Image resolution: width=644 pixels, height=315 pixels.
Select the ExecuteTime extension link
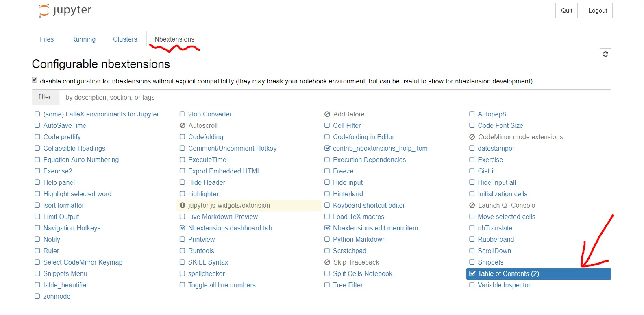pyautogui.click(x=207, y=160)
